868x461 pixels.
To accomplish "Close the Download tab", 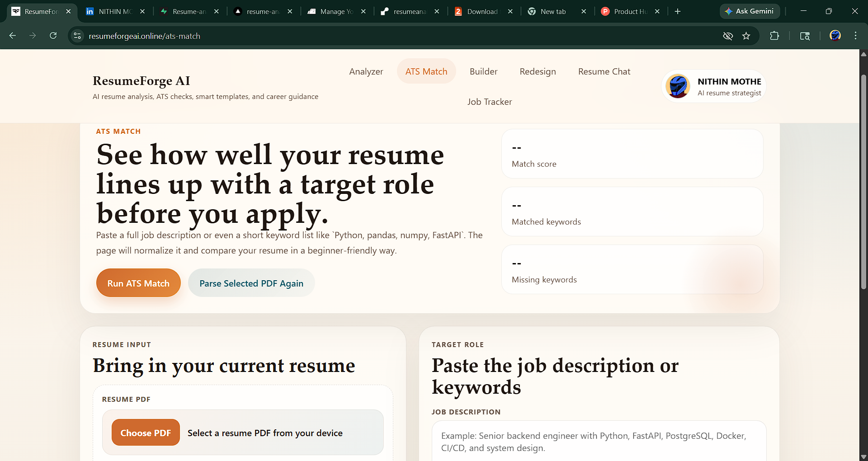I will [x=510, y=11].
